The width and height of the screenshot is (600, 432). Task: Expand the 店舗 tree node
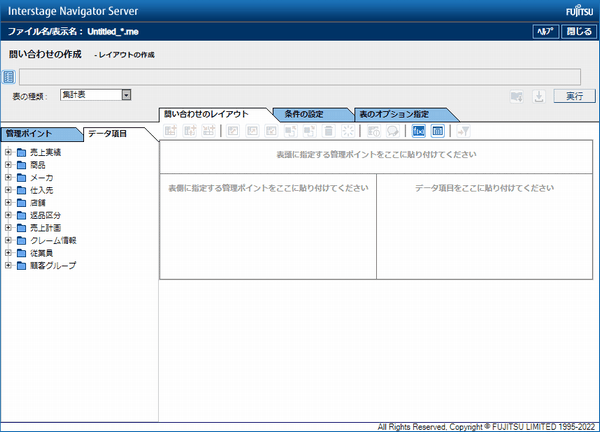click(8, 202)
